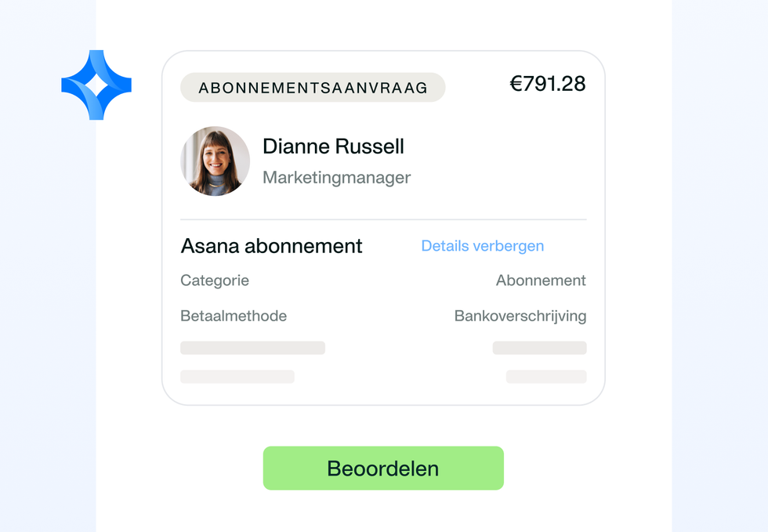This screenshot has height=532, width=768.
Task: Click the €791.28 amount
Action: (x=548, y=83)
